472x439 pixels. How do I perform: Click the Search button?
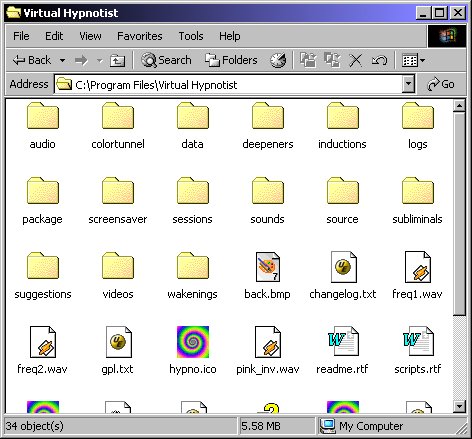(x=166, y=60)
